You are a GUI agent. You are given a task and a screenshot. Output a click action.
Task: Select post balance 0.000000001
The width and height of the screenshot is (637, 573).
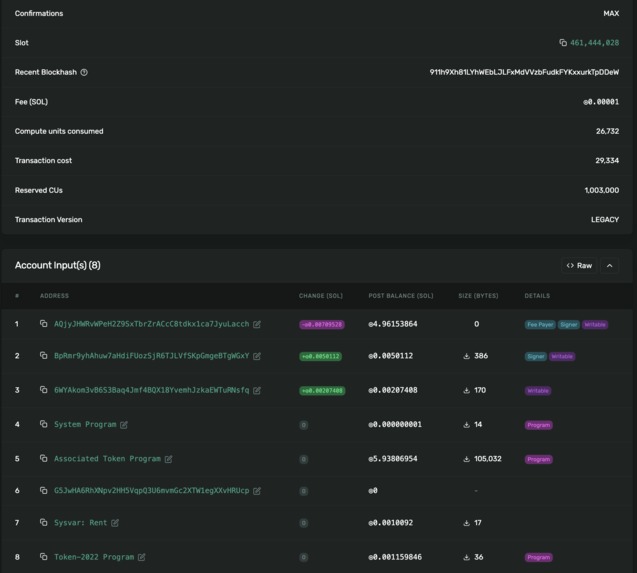click(395, 424)
